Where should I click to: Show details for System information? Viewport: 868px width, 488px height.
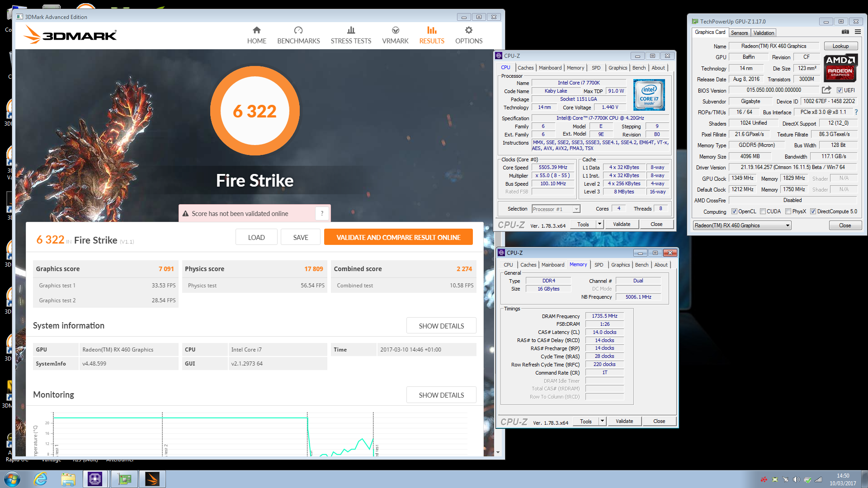[441, 326]
